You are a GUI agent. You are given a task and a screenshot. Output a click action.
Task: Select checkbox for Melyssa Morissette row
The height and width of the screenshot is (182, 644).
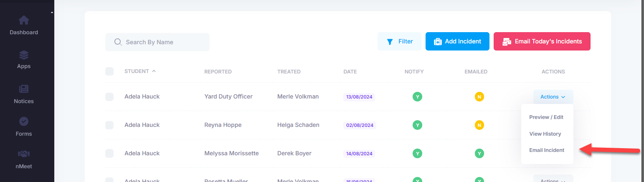(109, 153)
